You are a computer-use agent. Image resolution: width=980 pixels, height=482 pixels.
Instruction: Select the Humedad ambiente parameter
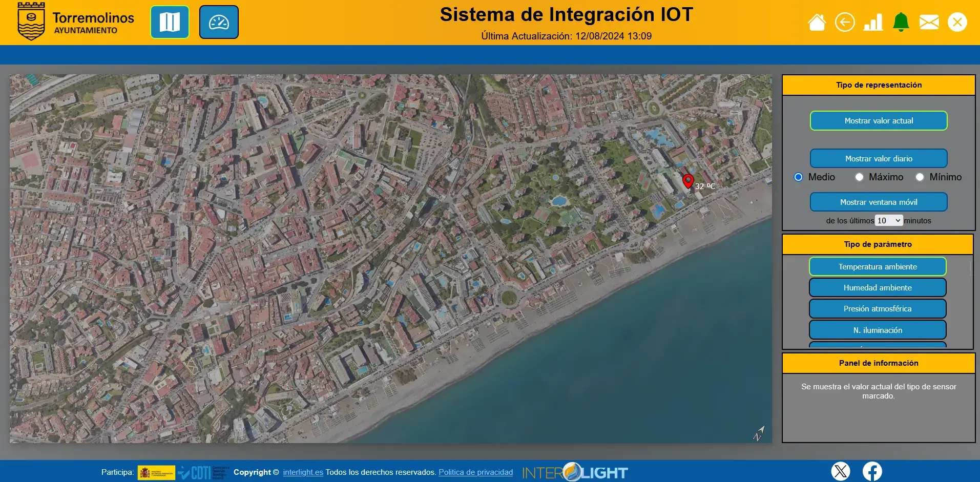(878, 287)
